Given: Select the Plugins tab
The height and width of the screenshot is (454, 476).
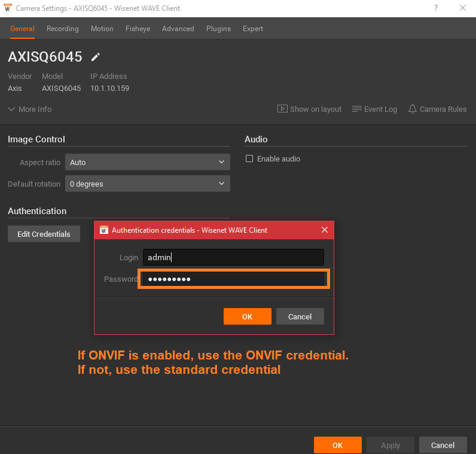Looking at the screenshot, I should coord(218,29).
